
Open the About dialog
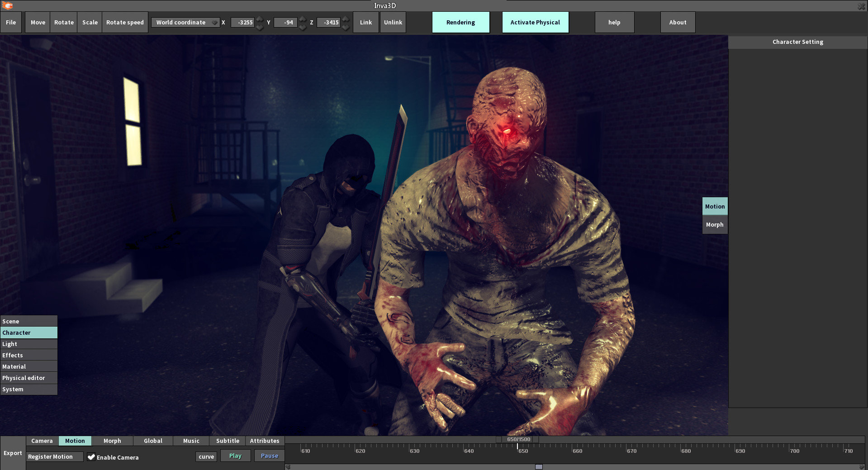pos(678,22)
